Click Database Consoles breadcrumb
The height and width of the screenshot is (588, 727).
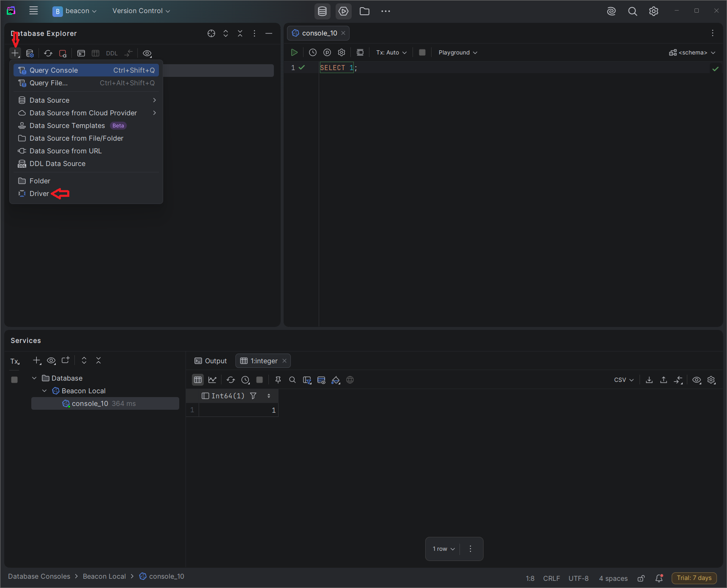(x=39, y=576)
